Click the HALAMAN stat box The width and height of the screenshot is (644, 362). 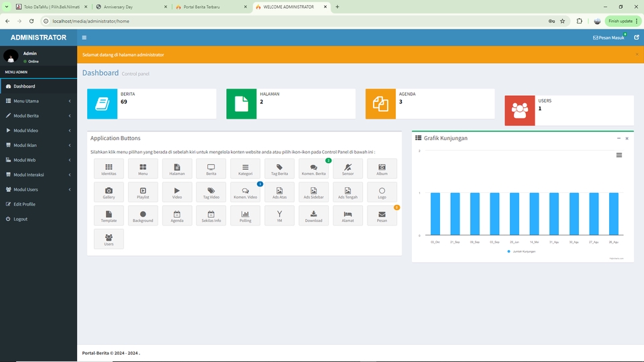coord(290,104)
